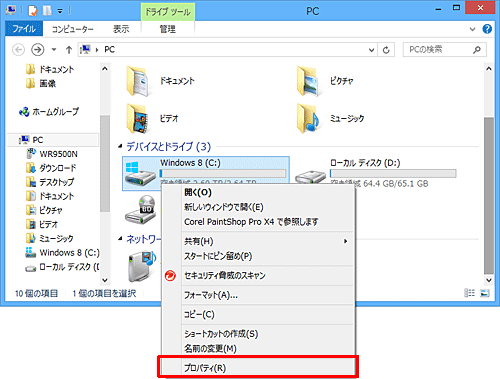Screen dimensions: 500x379
Task: Go back with the back arrow
Action: (18, 50)
